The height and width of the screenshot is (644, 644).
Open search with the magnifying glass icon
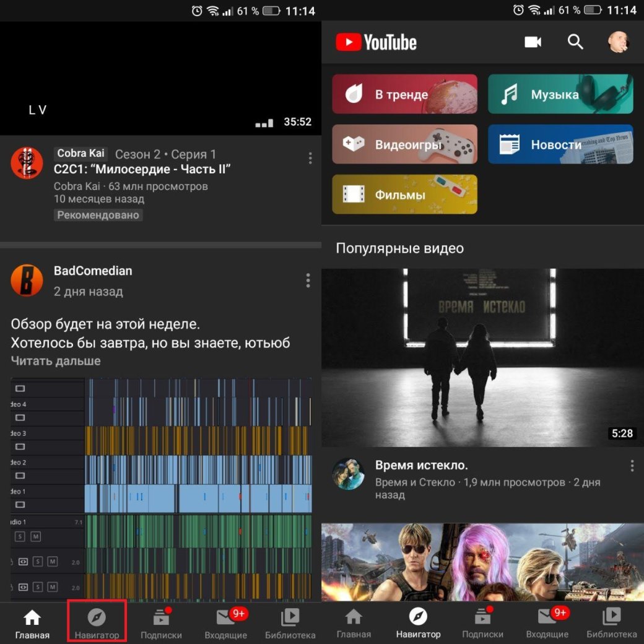click(x=575, y=42)
